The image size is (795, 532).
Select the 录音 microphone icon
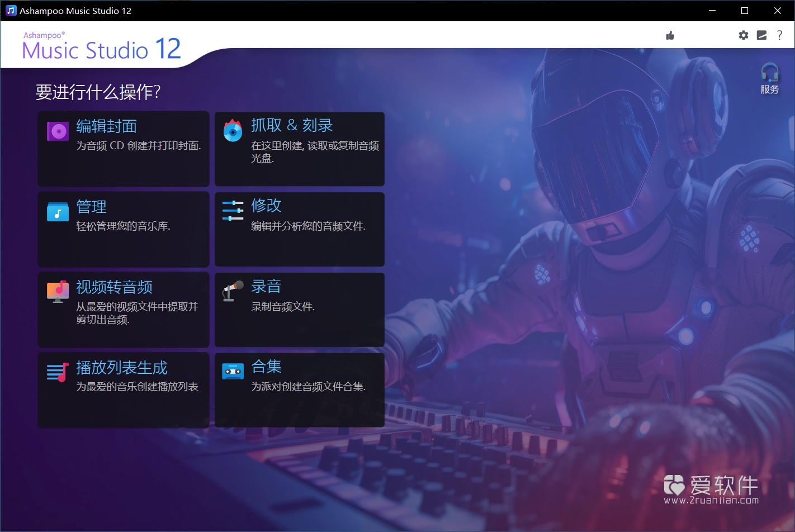pos(233,291)
